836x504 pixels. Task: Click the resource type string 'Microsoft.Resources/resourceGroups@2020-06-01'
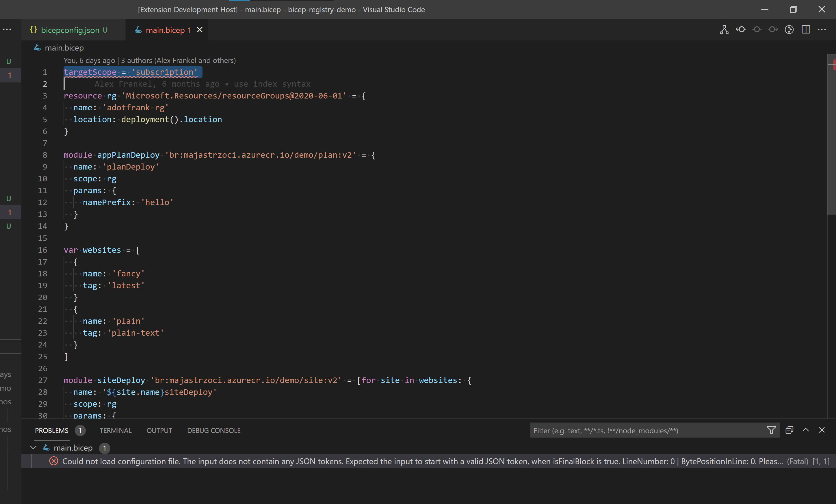[x=234, y=96]
